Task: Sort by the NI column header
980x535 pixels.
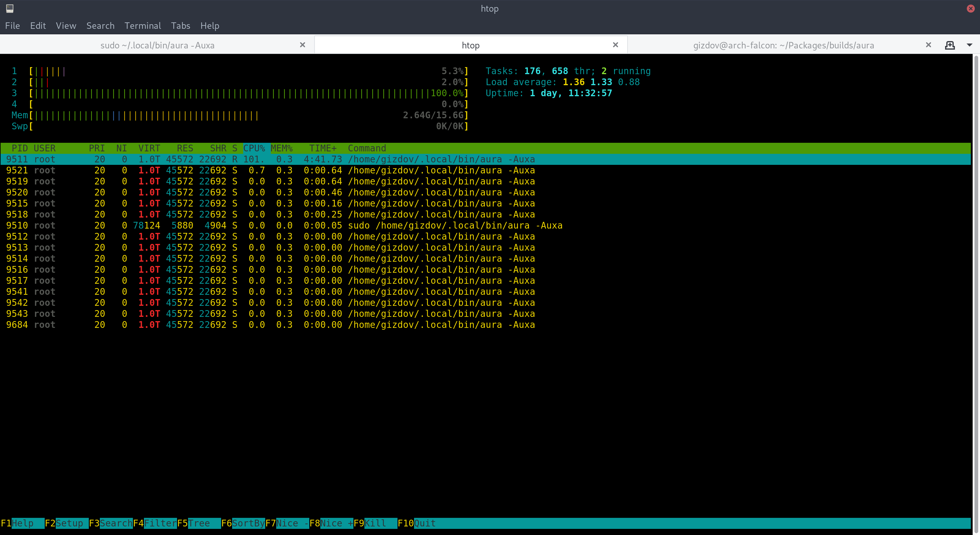Action: coord(121,148)
